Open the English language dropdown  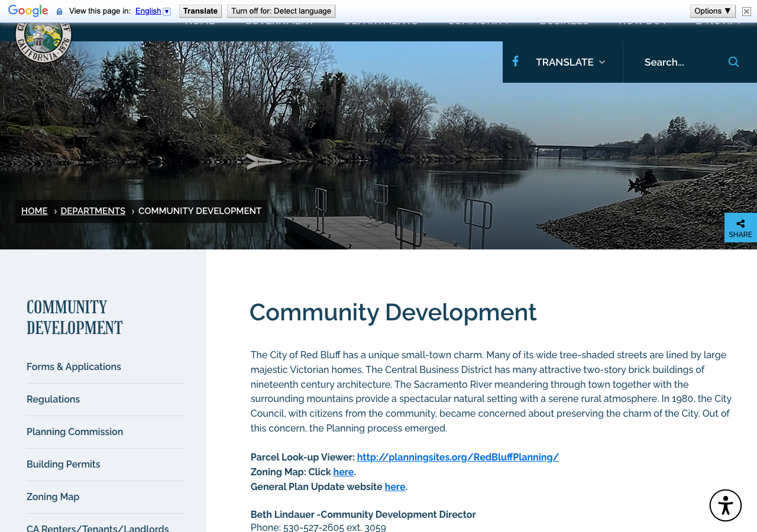(x=153, y=11)
